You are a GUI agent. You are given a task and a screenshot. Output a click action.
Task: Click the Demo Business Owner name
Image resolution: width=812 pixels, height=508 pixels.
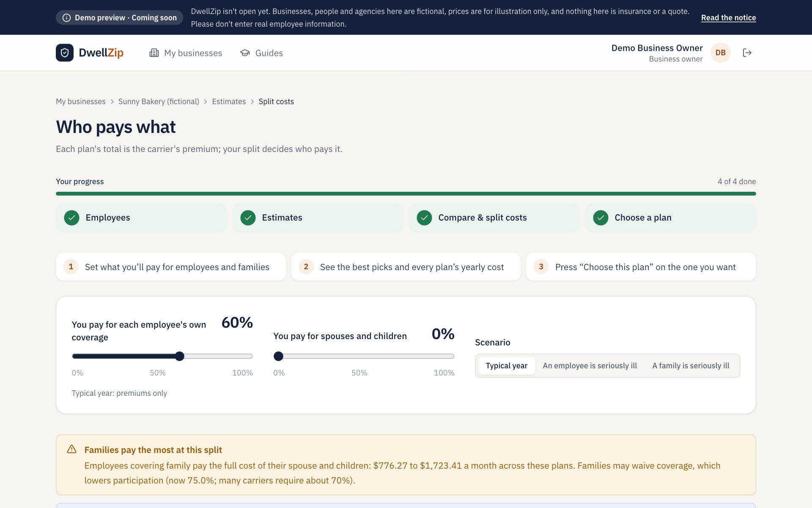[x=657, y=48]
